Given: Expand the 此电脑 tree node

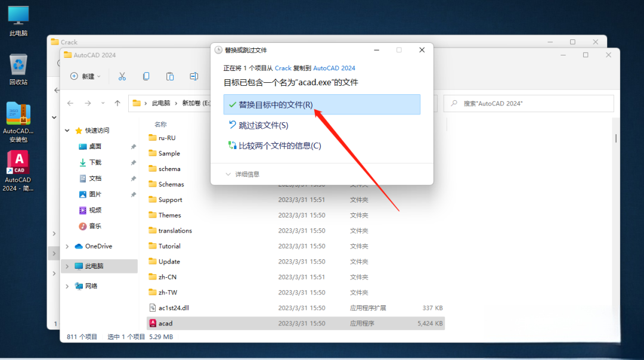Looking at the screenshot, I should coord(67,266).
